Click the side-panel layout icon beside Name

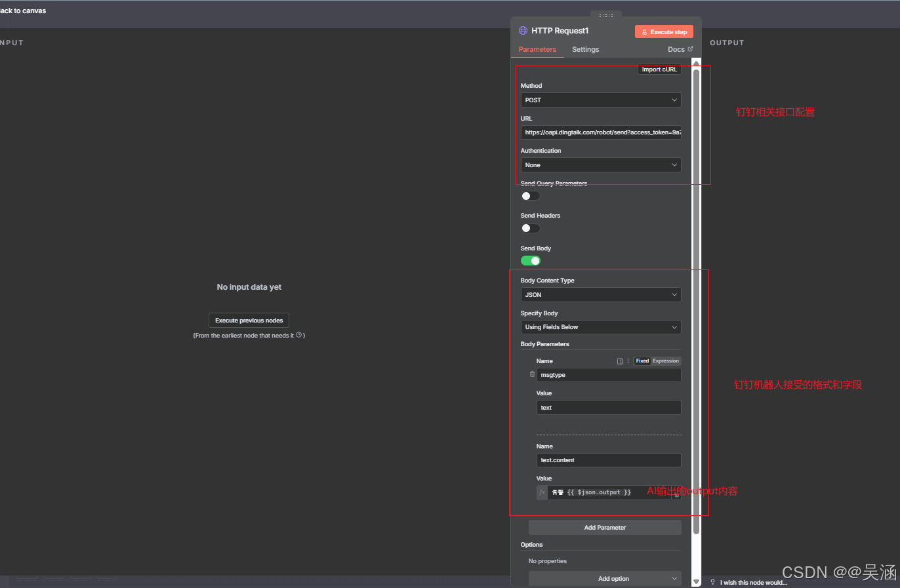pos(620,361)
